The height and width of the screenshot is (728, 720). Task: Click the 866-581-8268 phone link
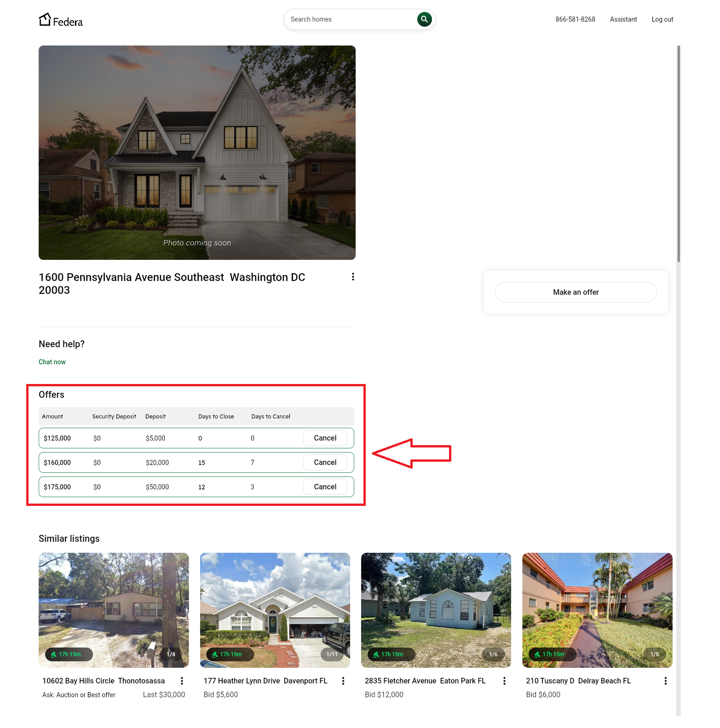tap(575, 19)
